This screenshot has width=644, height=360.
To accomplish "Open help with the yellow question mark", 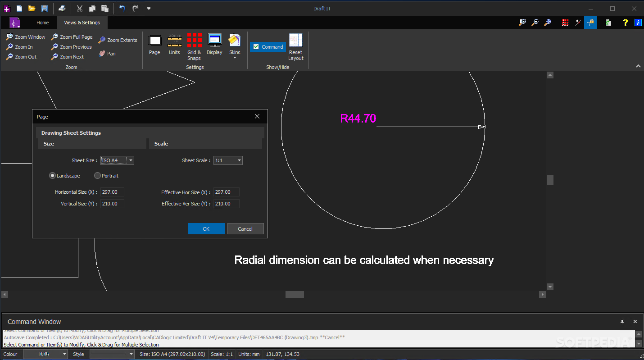I will (626, 23).
